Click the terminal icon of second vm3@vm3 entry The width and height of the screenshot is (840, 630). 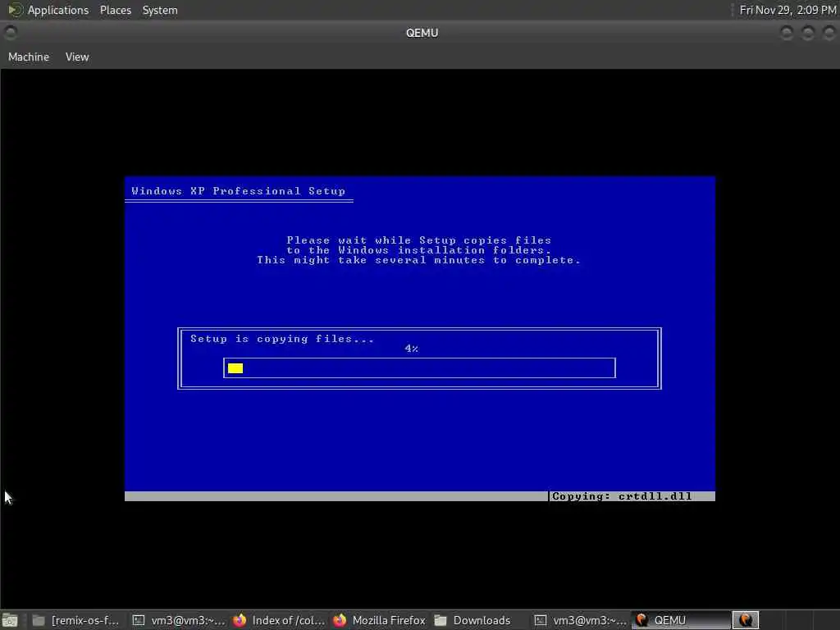point(541,620)
